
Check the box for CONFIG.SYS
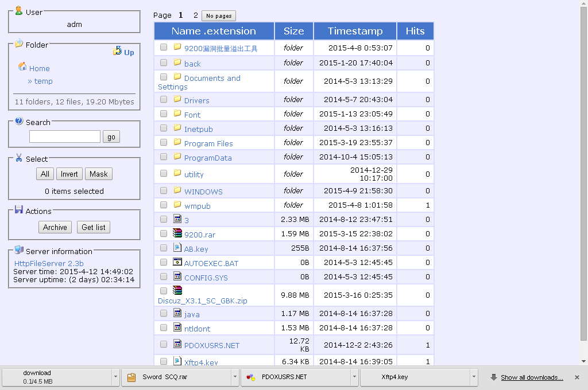point(164,276)
